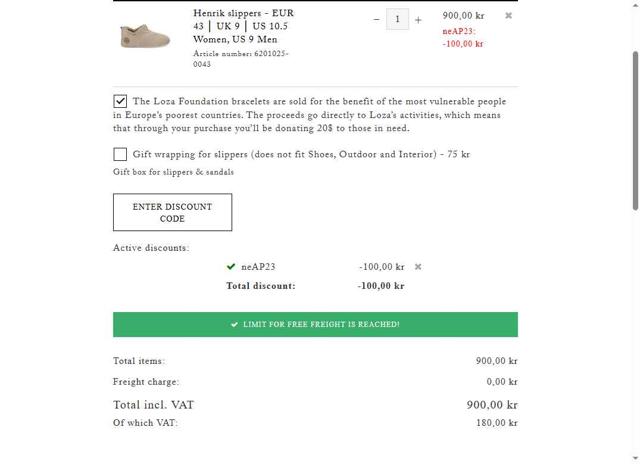
Task: Click the article number text
Action: (240, 58)
